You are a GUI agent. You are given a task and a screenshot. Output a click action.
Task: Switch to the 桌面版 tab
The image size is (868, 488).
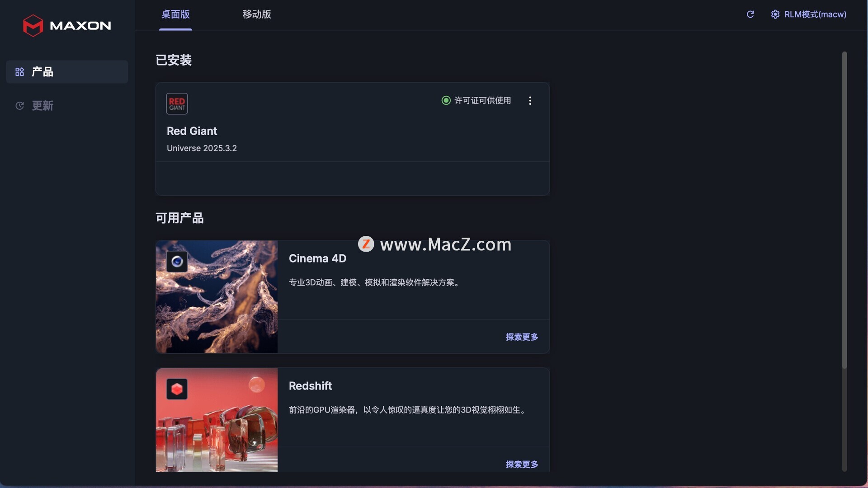175,14
